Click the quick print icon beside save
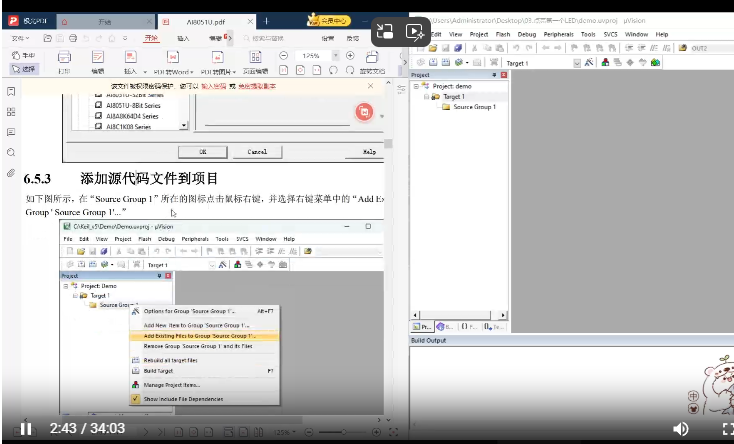734x444 pixels. point(73,38)
